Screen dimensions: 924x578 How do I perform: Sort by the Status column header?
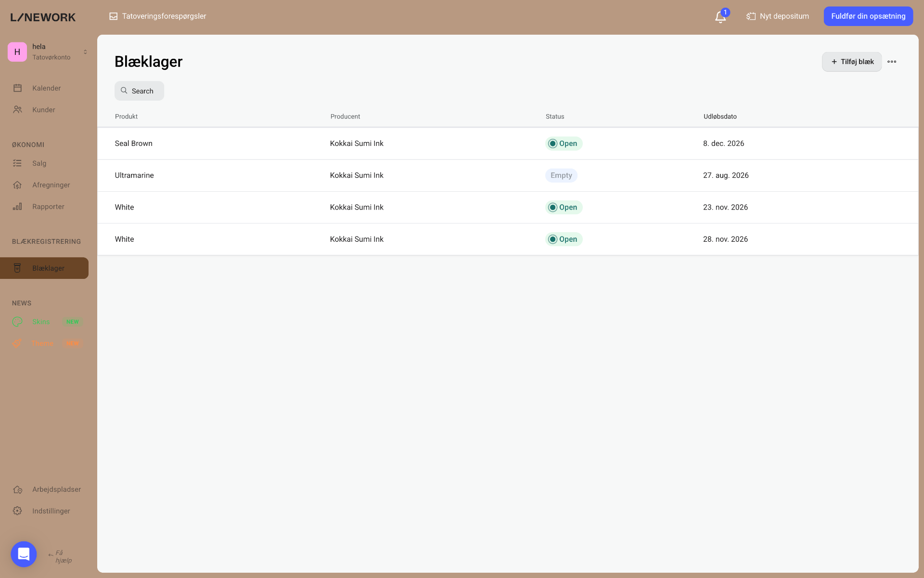[555, 117]
